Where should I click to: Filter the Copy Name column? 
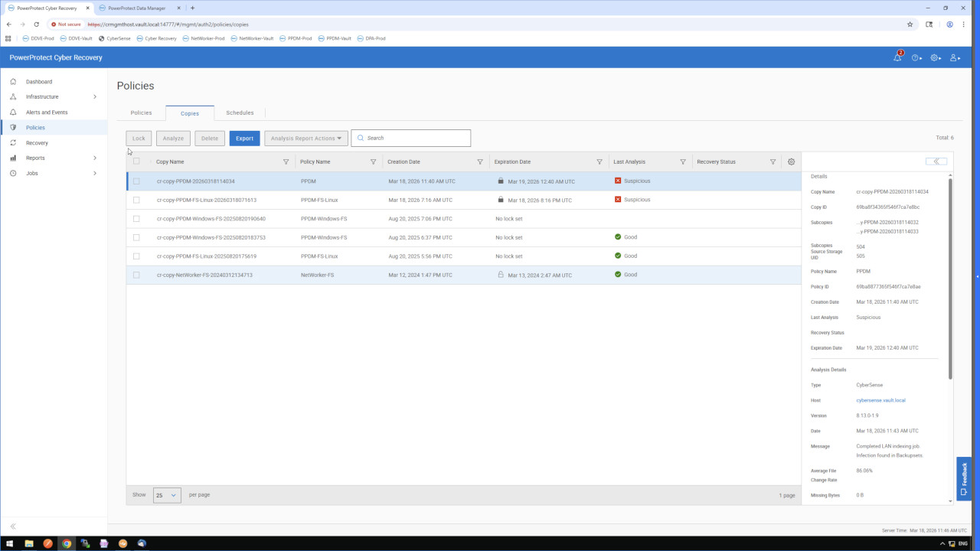(x=286, y=162)
